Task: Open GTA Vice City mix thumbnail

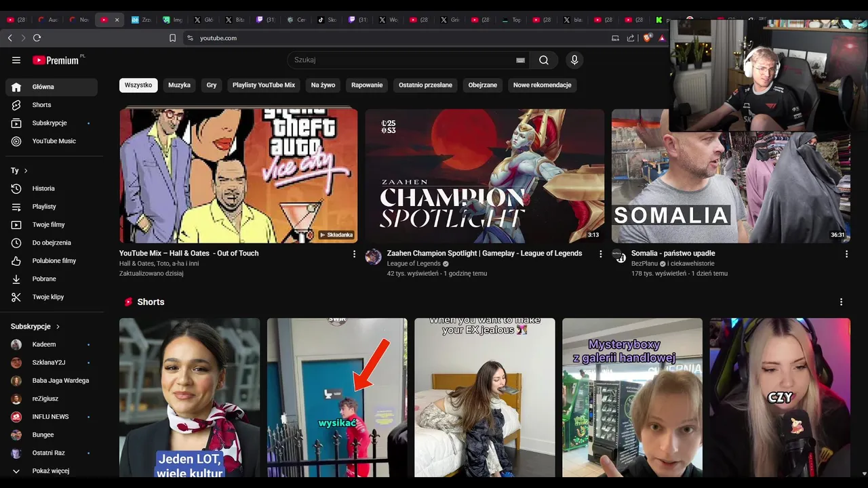Action: 239,176
